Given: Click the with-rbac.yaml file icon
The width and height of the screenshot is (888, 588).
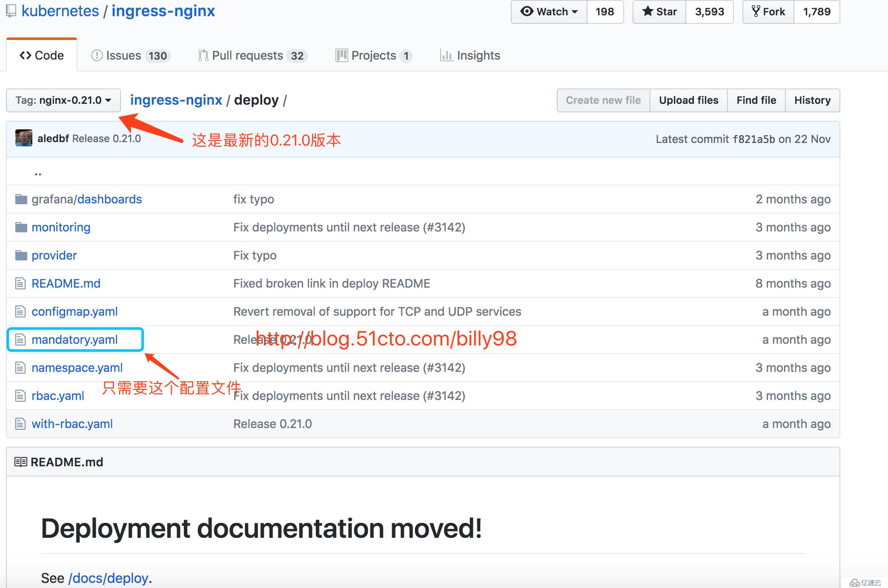Looking at the screenshot, I should 20,424.
